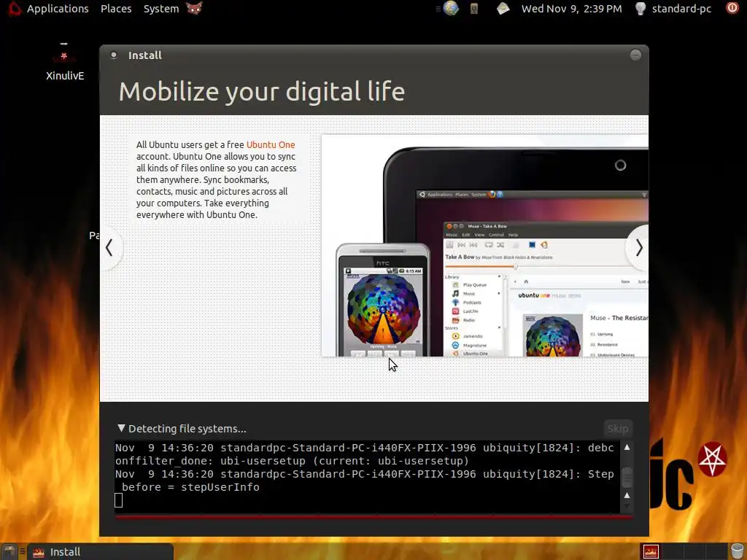Click inside the terminal log output
Viewport: 747px width, 560px height.
coord(367,476)
